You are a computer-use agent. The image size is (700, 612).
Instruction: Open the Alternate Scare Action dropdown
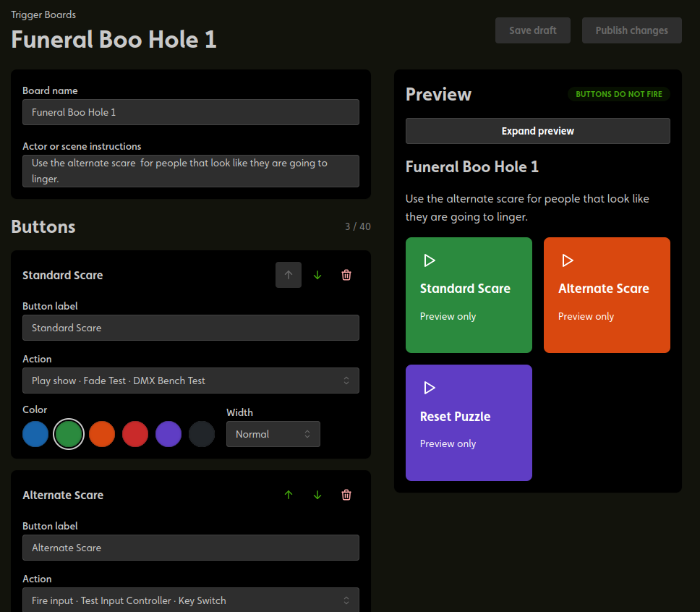pos(191,600)
